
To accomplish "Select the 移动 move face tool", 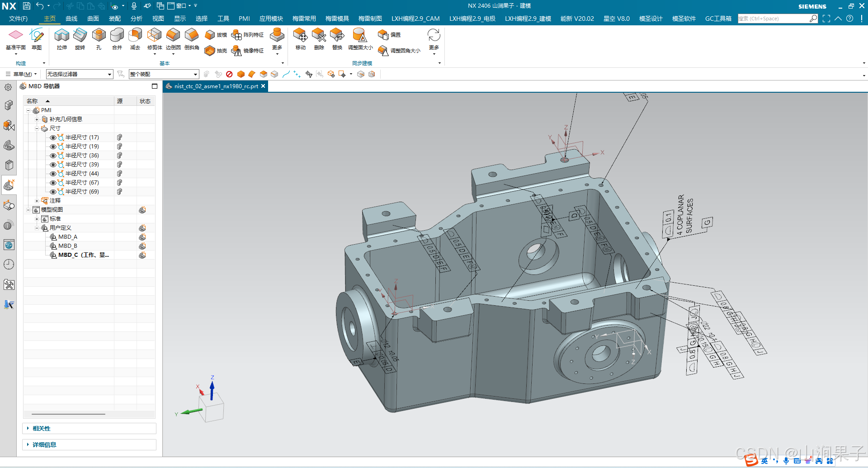I will [301, 40].
